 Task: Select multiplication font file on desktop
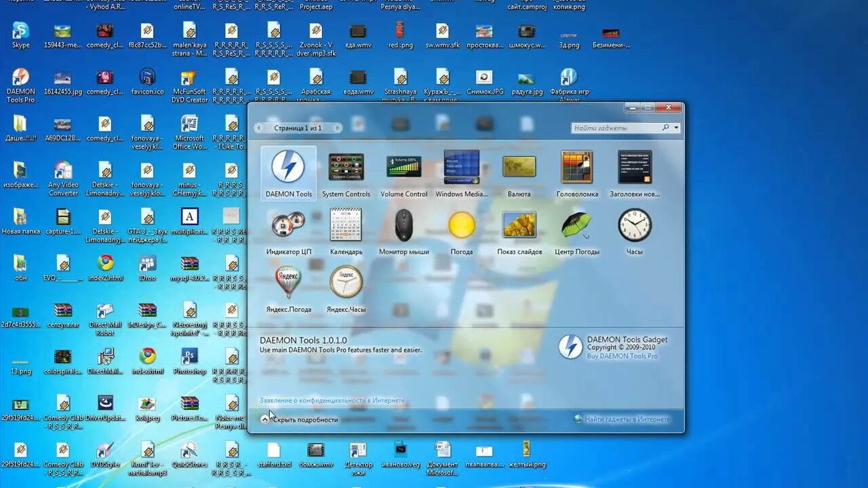click(x=189, y=222)
